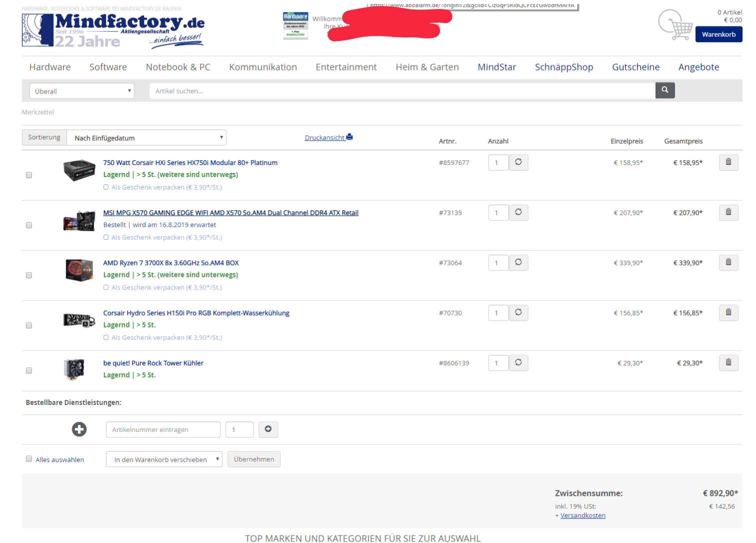Enable gift wrapping for MSI MPG X570
This screenshot has height=543, width=756.
pos(106,237)
